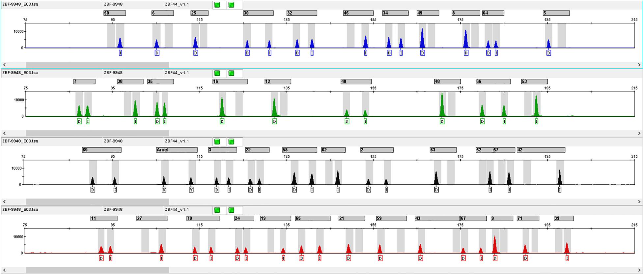Select marker label 65 in the red panel
This screenshot has width=644, height=275.
pyautogui.click(x=313, y=218)
